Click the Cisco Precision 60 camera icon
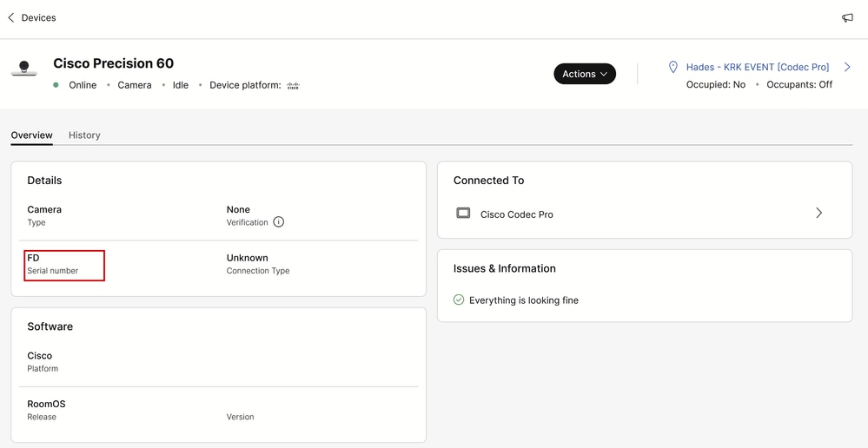Screen dimensions: 868x448 pos(23,69)
